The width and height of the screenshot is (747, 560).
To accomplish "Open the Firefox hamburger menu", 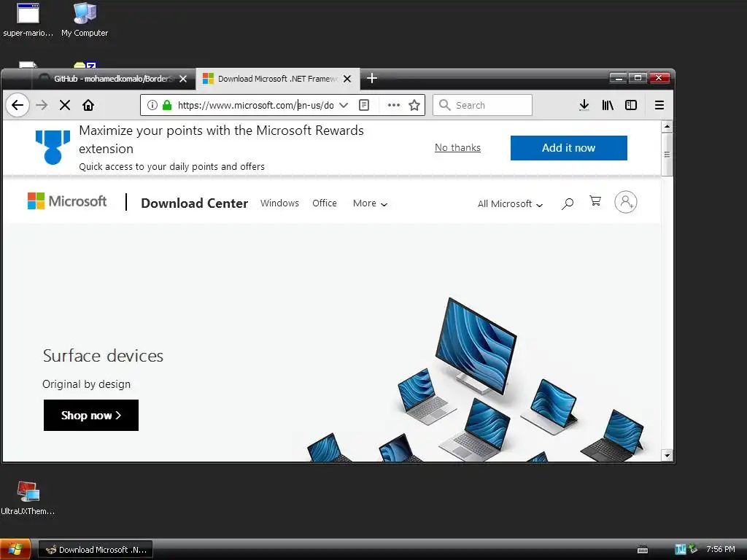I will [659, 105].
